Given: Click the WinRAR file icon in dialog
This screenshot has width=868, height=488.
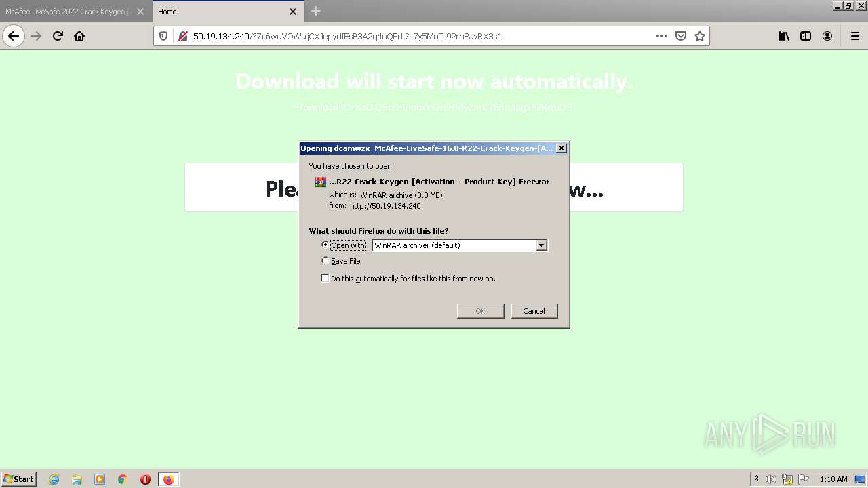Looking at the screenshot, I should (321, 182).
